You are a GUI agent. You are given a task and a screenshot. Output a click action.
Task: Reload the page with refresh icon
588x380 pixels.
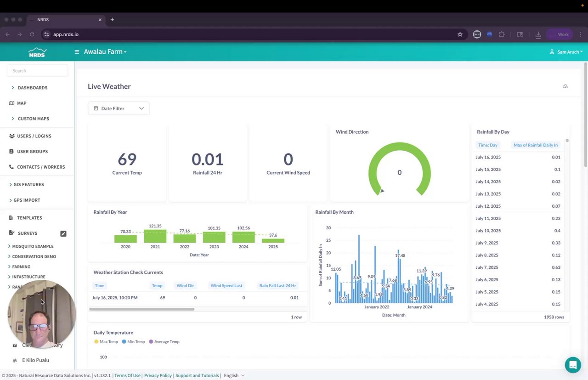[x=32, y=34]
